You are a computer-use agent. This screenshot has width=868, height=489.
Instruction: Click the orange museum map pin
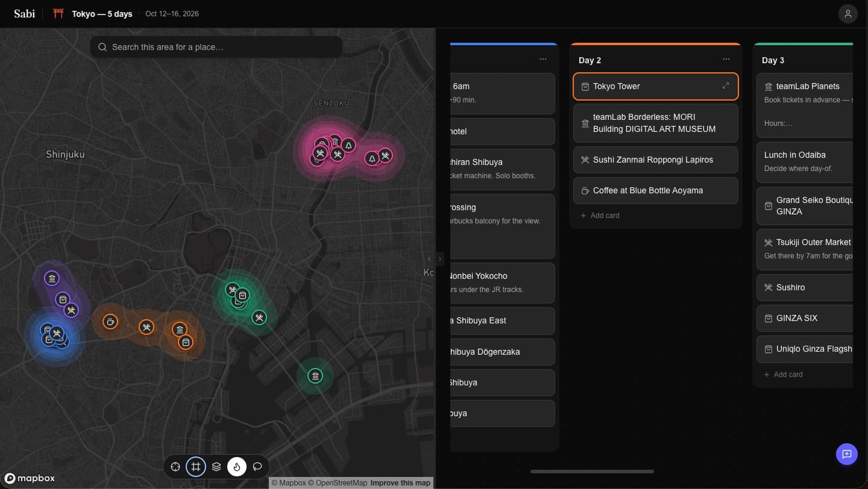point(180,329)
